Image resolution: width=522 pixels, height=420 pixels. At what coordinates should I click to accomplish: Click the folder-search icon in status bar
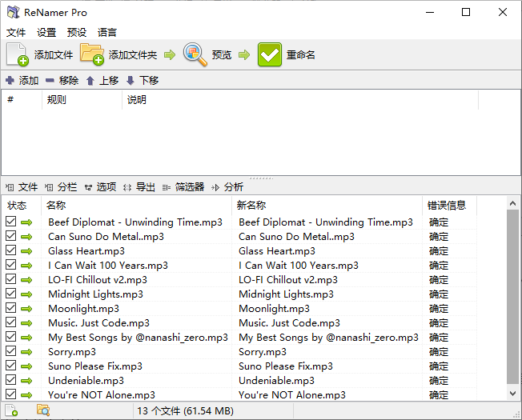click(43, 410)
